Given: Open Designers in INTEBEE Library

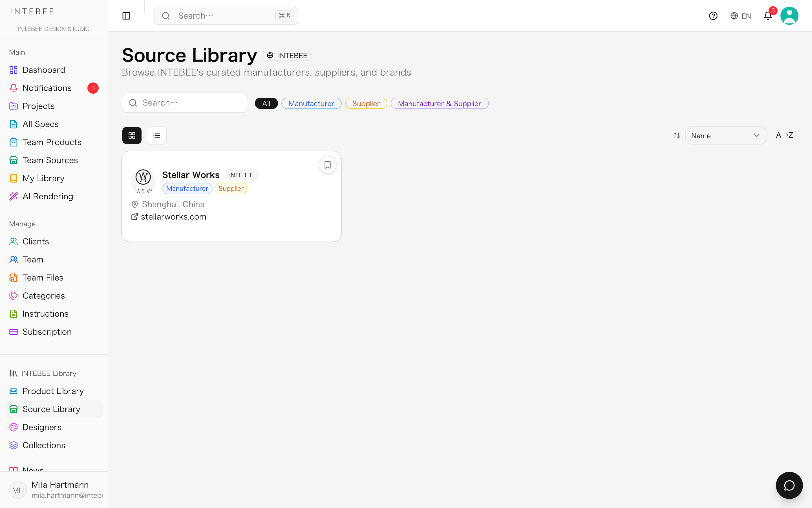Looking at the screenshot, I should click(54, 427).
